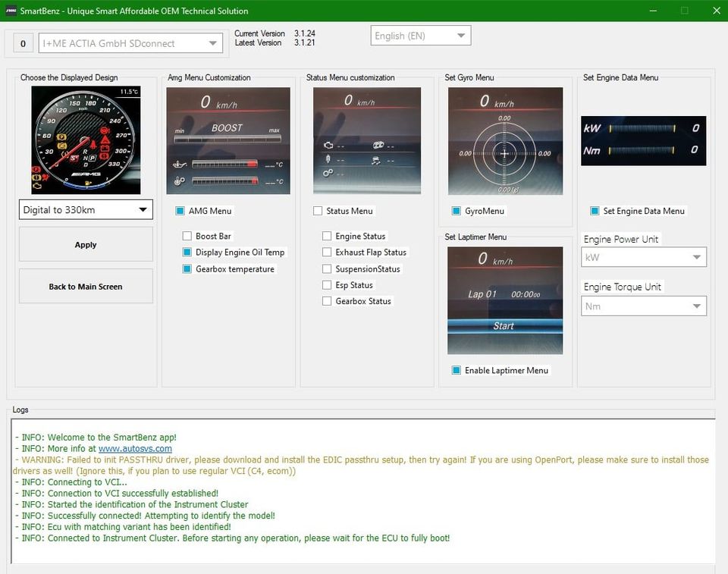Click the SmartBenz app icon in title bar
This screenshot has width=728, height=574.
click(x=11, y=11)
